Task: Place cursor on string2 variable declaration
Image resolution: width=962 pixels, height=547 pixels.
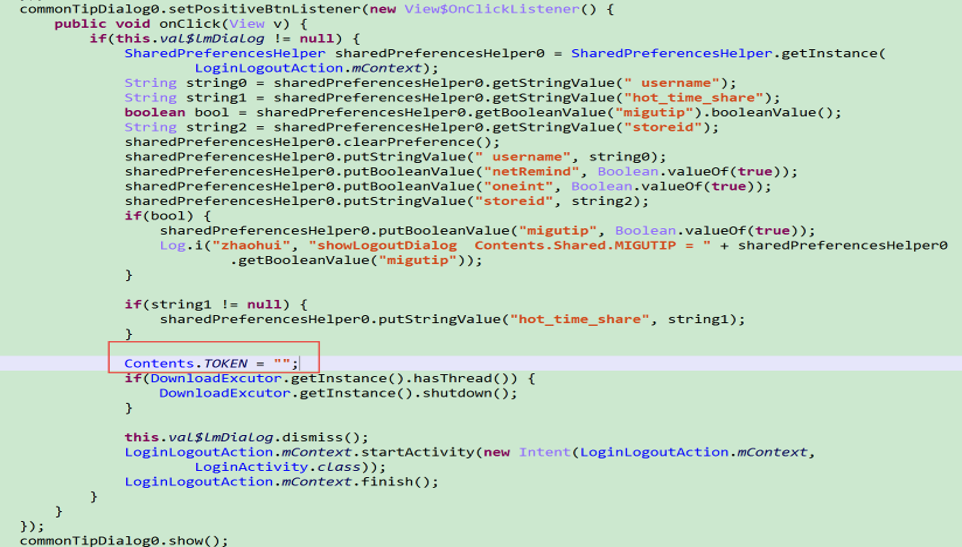Action: (x=216, y=127)
